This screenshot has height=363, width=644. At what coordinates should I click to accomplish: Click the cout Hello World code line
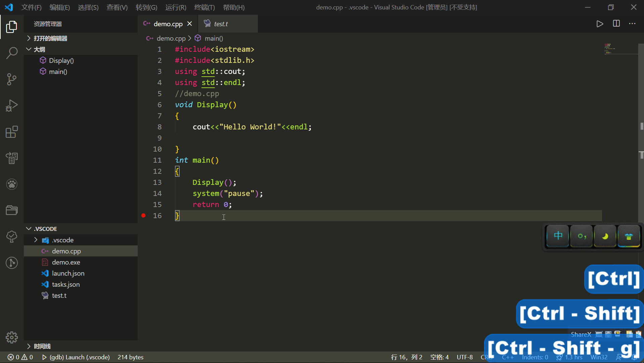click(x=252, y=127)
